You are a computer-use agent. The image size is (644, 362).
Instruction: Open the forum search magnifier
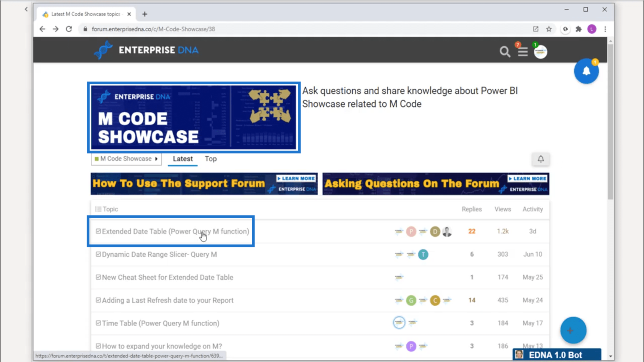pyautogui.click(x=505, y=51)
